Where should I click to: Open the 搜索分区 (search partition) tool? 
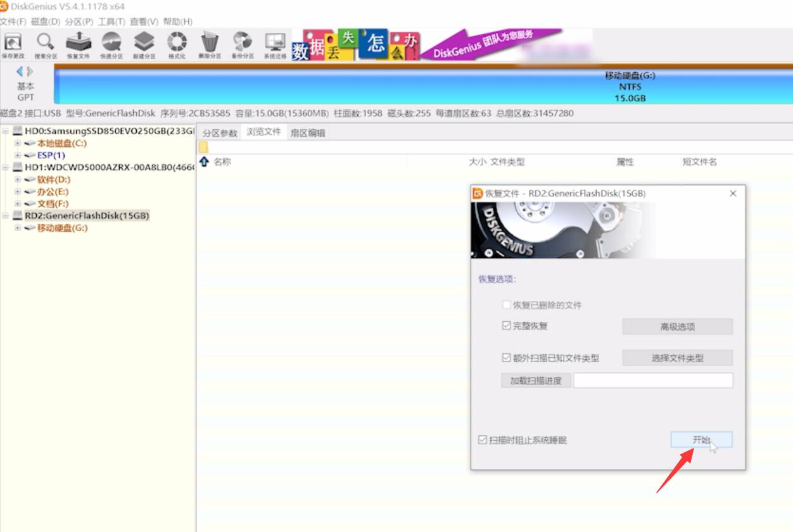click(46, 46)
